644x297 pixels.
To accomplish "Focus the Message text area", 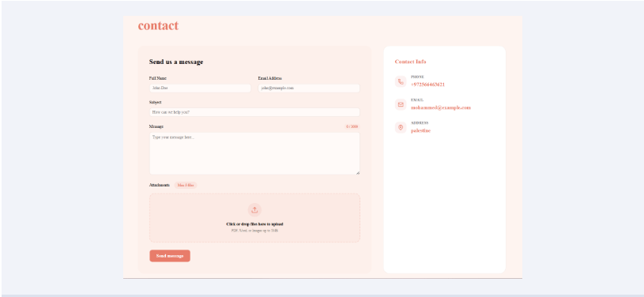I will coord(254,153).
